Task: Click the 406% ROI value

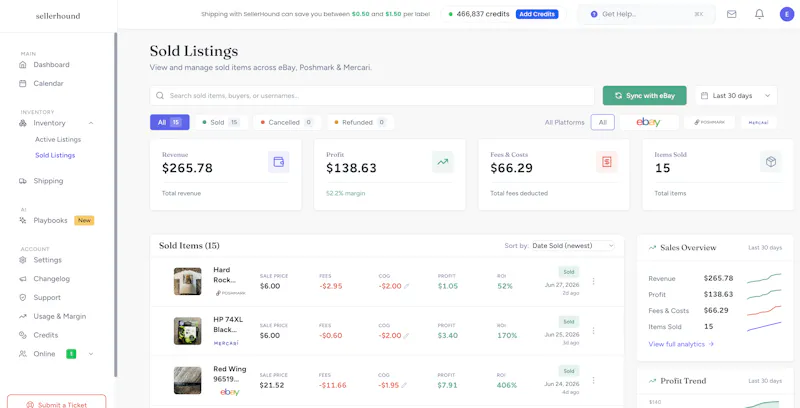Action: click(x=507, y=385)
